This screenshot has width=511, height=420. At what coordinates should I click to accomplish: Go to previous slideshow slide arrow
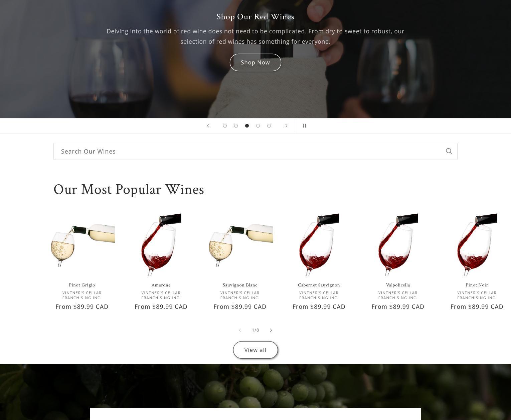(x=208, y=126)
